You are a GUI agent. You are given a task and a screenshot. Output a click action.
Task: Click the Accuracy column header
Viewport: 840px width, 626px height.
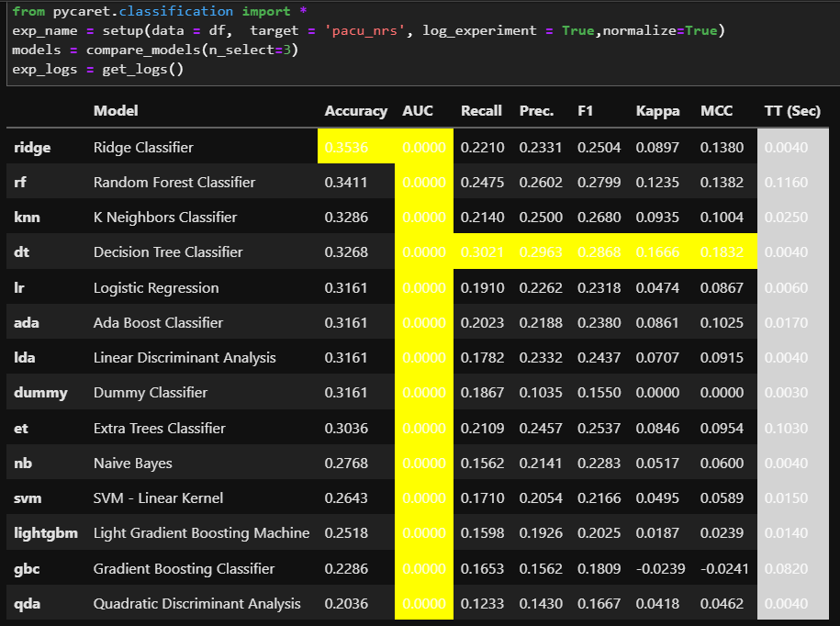(x=356, y=111)
